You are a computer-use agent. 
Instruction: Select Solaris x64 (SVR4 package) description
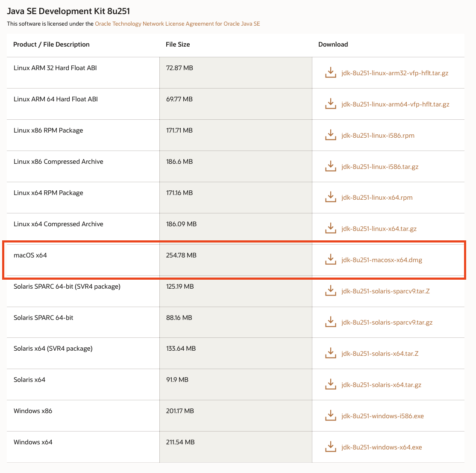(53, 349)
